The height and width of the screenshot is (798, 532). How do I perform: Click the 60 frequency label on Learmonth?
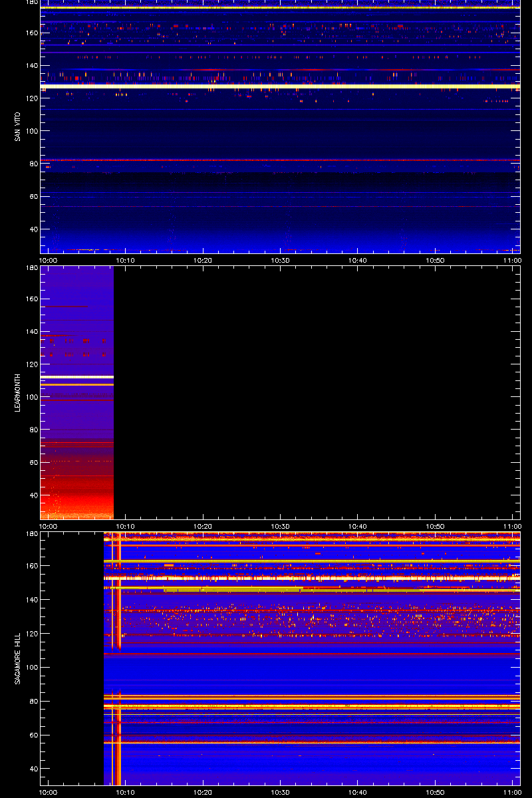pyautogui.click(x=33, y=463)
